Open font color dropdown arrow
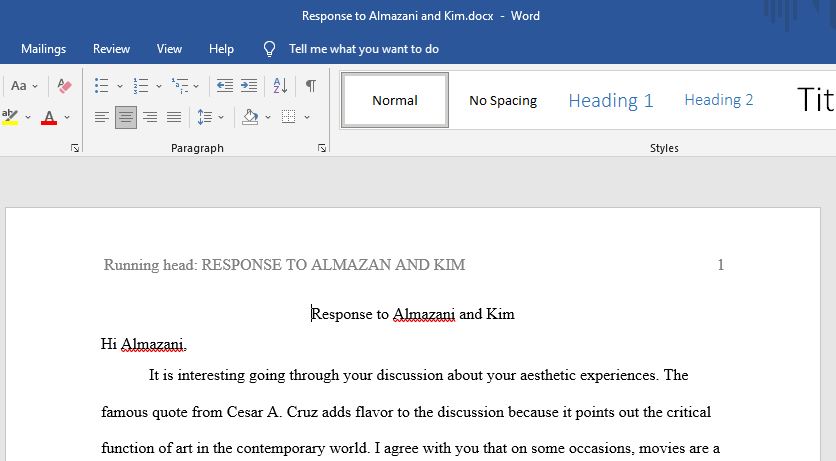Image resolution: width=836 pixels, height=461 pixels. coord(67,117)
